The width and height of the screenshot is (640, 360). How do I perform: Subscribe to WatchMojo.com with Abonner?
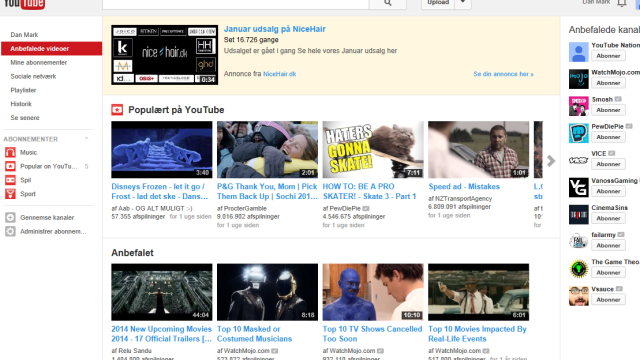coord(608,83)
